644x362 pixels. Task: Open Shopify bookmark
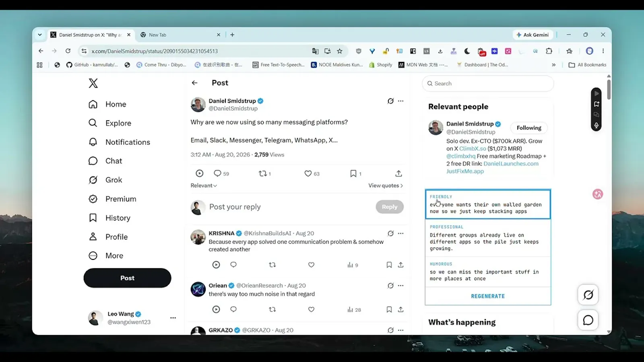(x=380, y=65)
